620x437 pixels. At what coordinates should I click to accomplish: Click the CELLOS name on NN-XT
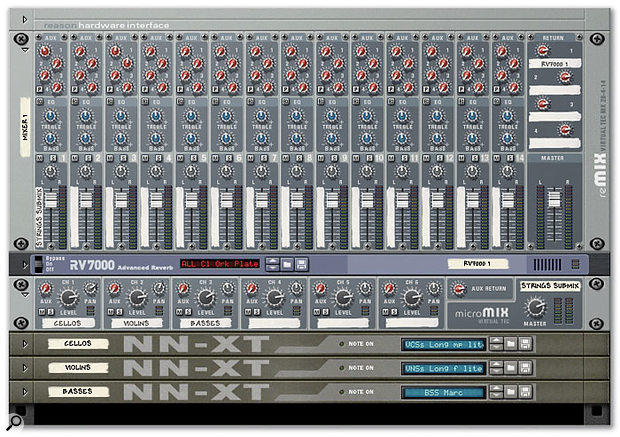coord(78,344)
